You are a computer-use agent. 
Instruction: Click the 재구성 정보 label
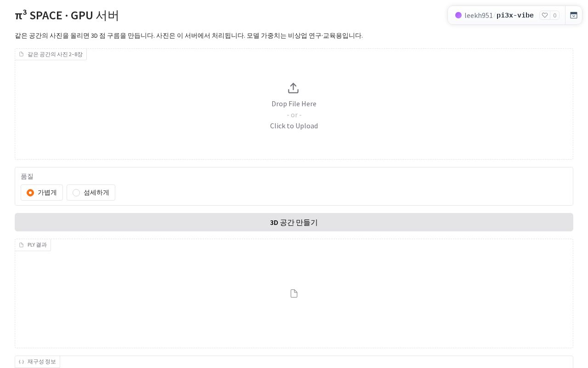38,362
